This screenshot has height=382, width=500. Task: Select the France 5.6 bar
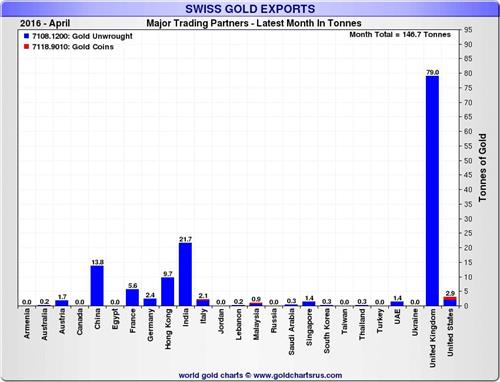132,298
